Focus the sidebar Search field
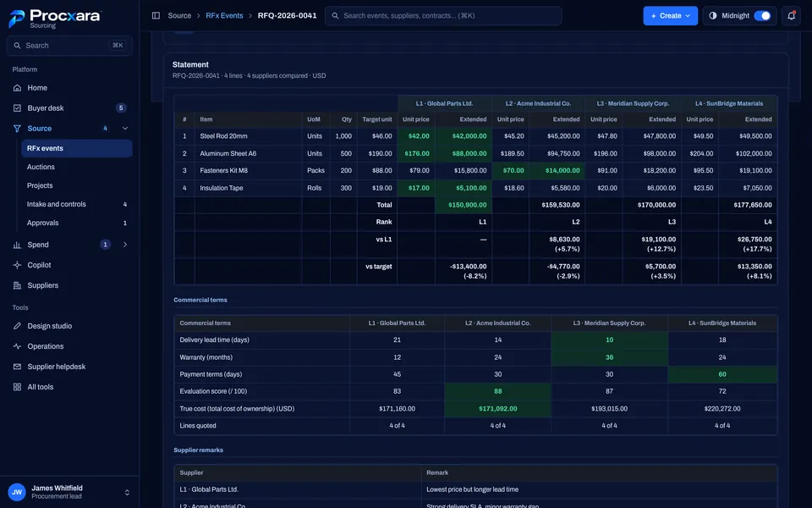The height and width of the screenshot is (508, 812). coord(69,46)
